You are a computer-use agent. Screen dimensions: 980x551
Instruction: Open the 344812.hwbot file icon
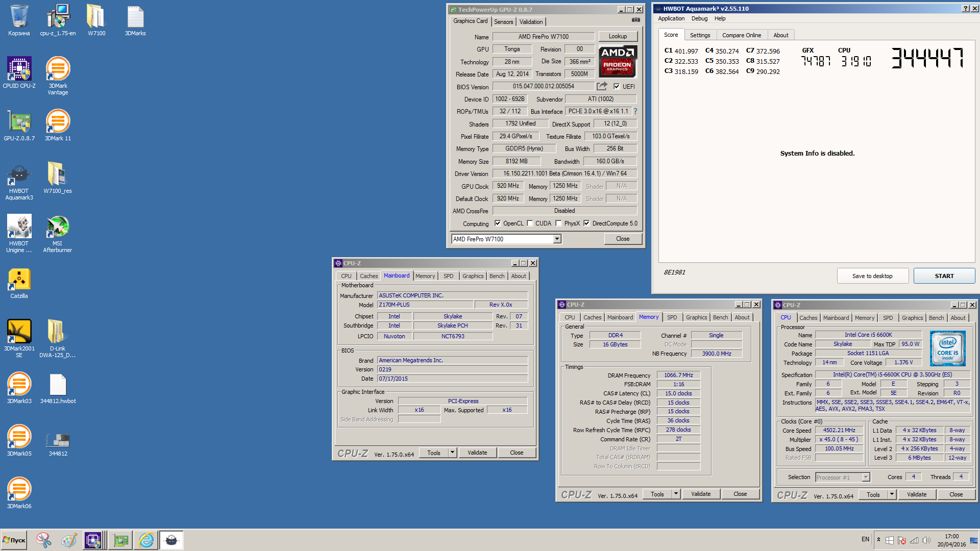click(58, 388)
